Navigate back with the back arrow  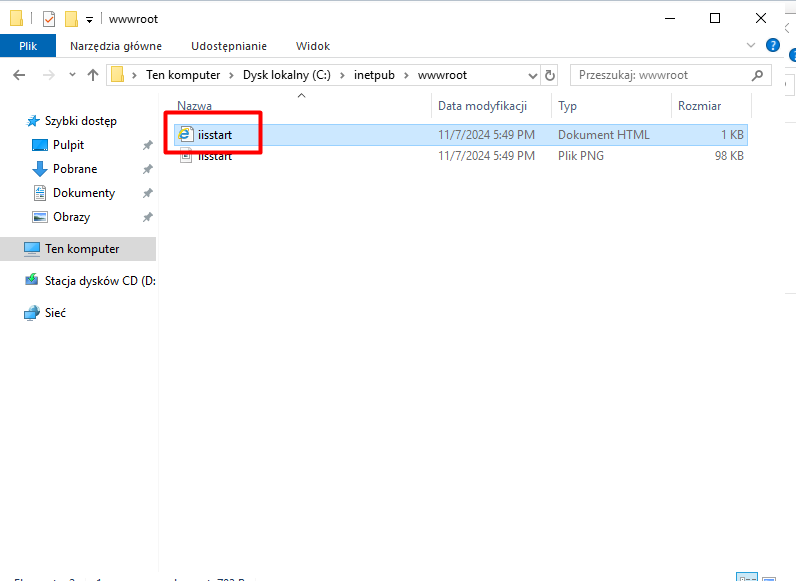19,75
